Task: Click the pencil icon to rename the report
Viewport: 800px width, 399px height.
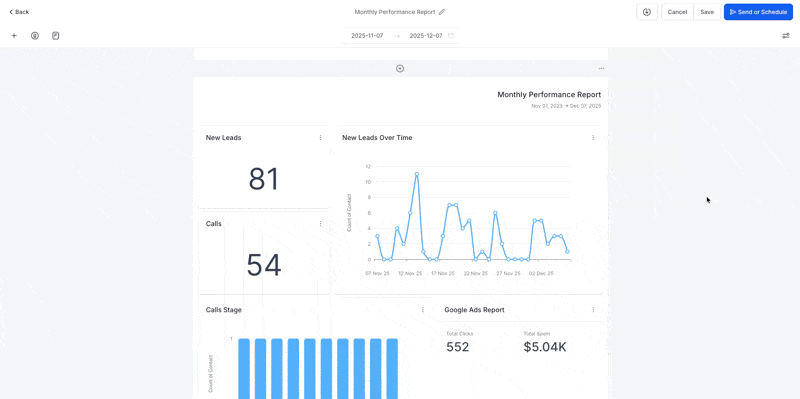Action: click(x=442, y=12)
